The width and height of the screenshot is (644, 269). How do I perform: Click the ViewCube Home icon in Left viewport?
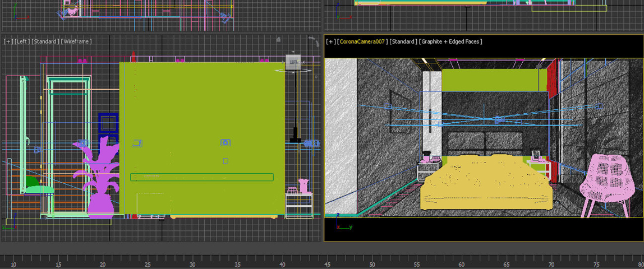click(x=278, y=40)
